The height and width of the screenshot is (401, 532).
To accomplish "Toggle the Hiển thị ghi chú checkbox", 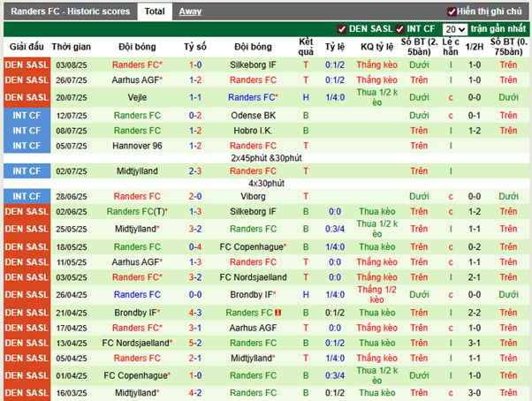I will point(452,11).
